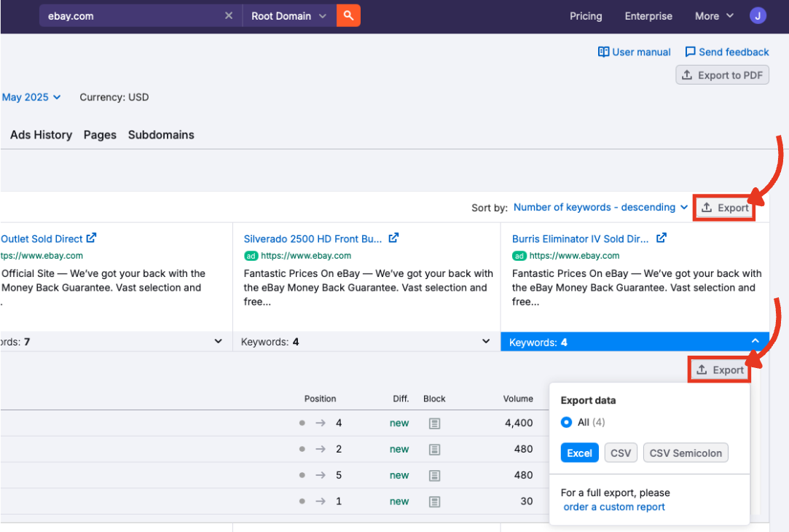Clear the ebay.com search field

pos(229,15)
